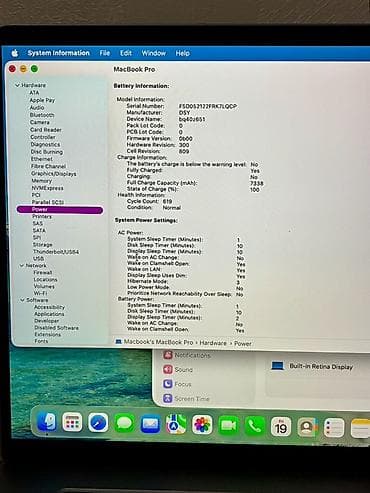
Task: Open Safari in the Dock
Action: point(98,423)
